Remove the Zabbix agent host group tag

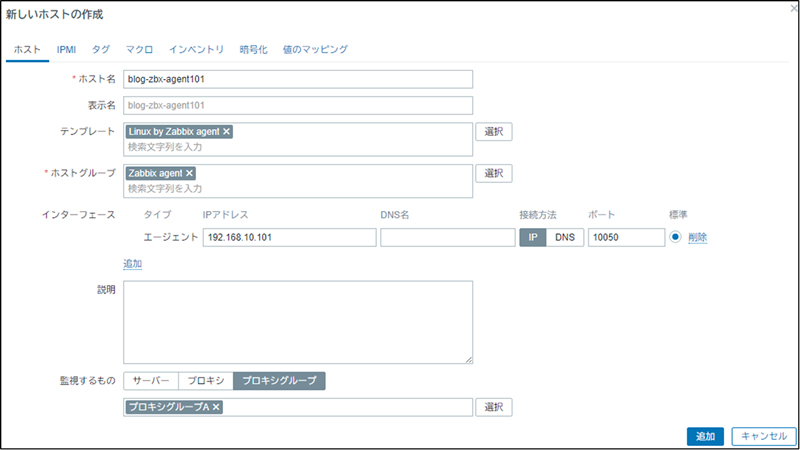click(x=190, y=173)
